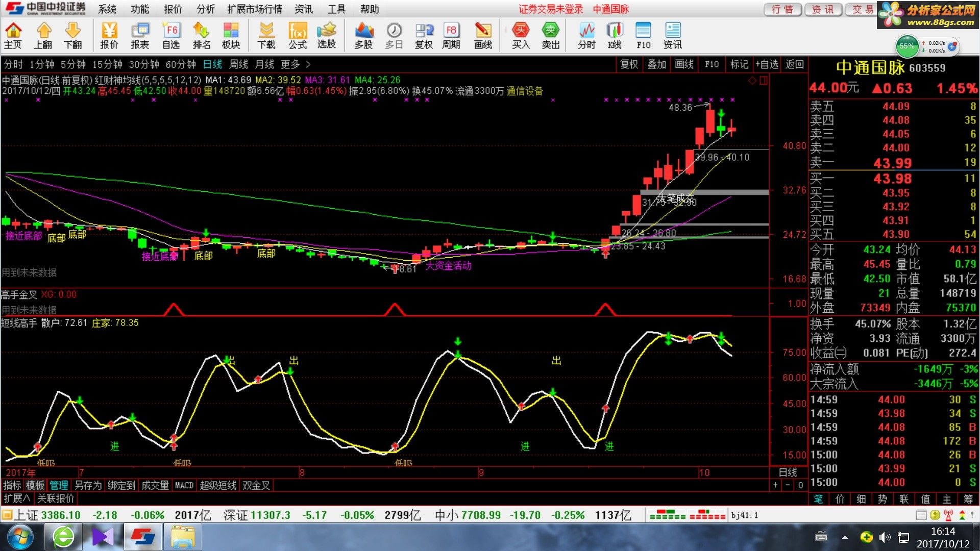Open 分析 menu
The height and width of the screenshot is (551, 980).
[206, 9]
